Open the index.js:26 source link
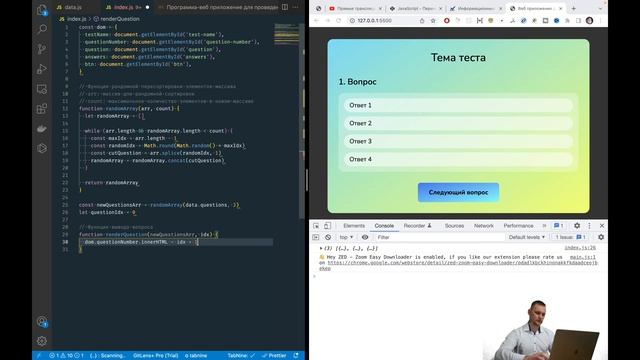The width and height of the screenshot is (640, 360). (580, 248)
